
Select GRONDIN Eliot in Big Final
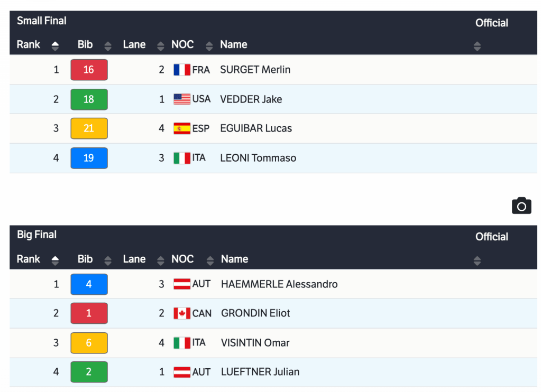tap(255, 313)
